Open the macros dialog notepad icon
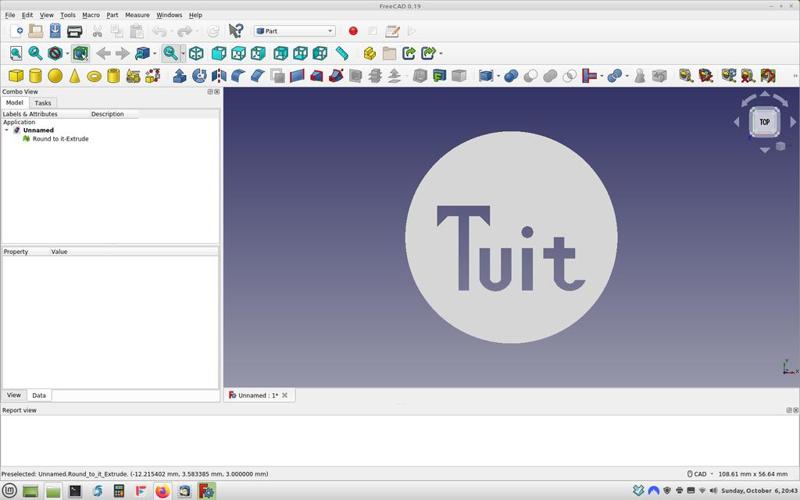Image resolution: width=800 pixels, height=500 pixels. (392, 31)
